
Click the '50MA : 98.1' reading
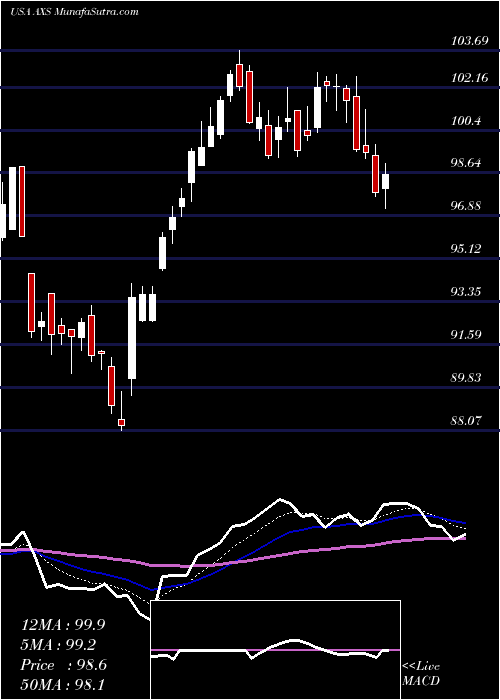click(62, 684)
